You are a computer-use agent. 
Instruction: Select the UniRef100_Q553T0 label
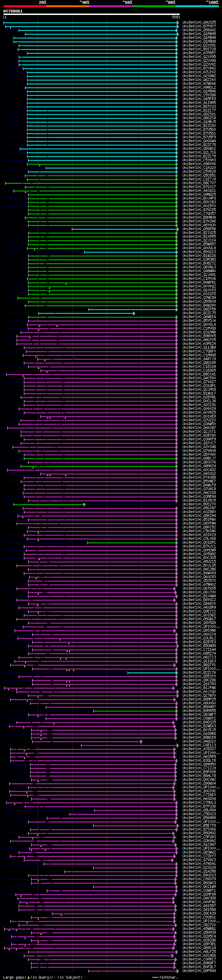click(199, 677)
